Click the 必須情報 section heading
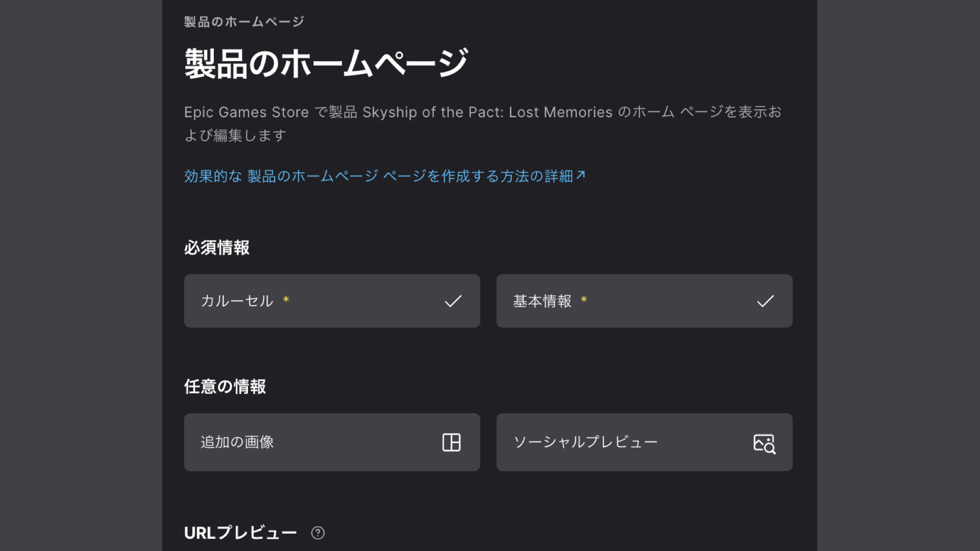This screenshot has height=551, width=980. (x=216, y=248)
